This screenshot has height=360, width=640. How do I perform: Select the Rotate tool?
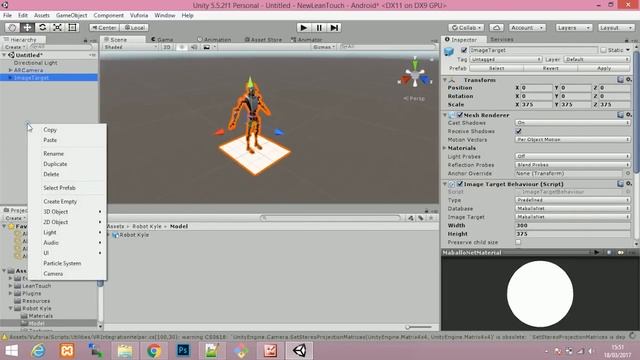point(42,27)
